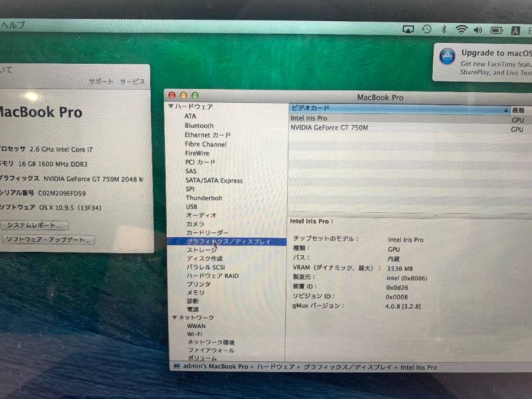Switch to the サービス tab
The height and width of the screenshot is (399, 532).
132,82
